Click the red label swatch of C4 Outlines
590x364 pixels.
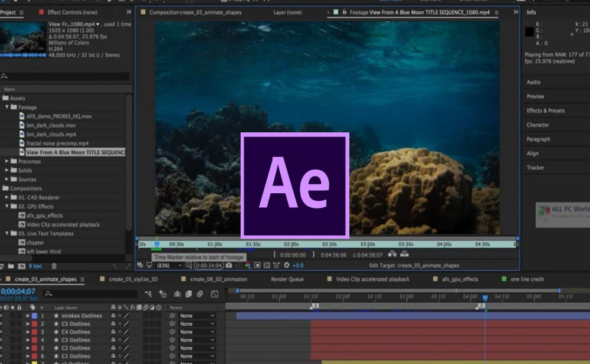[34, 332]
